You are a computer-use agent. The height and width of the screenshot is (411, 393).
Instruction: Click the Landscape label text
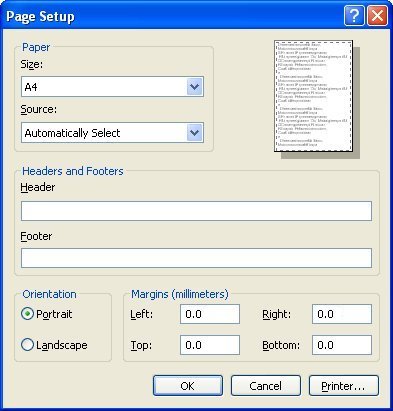pos(62,345)
